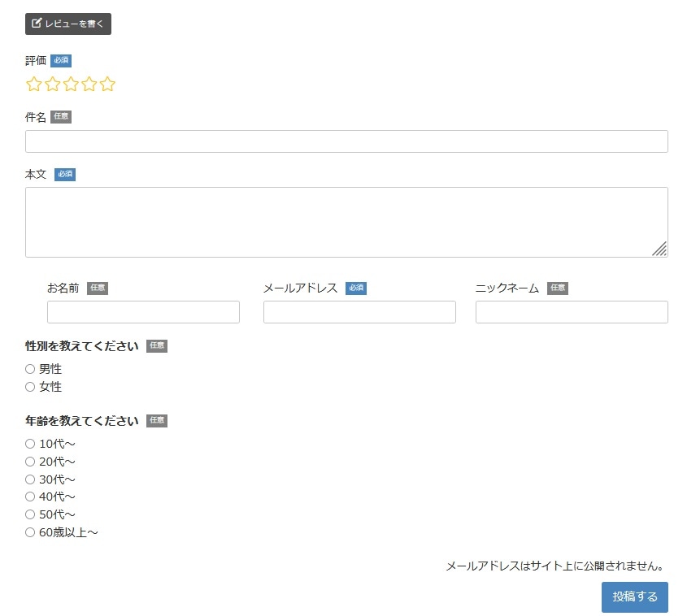
Task: Click the 必須 badge next to メールアドレス
Action: click(356, 288)
